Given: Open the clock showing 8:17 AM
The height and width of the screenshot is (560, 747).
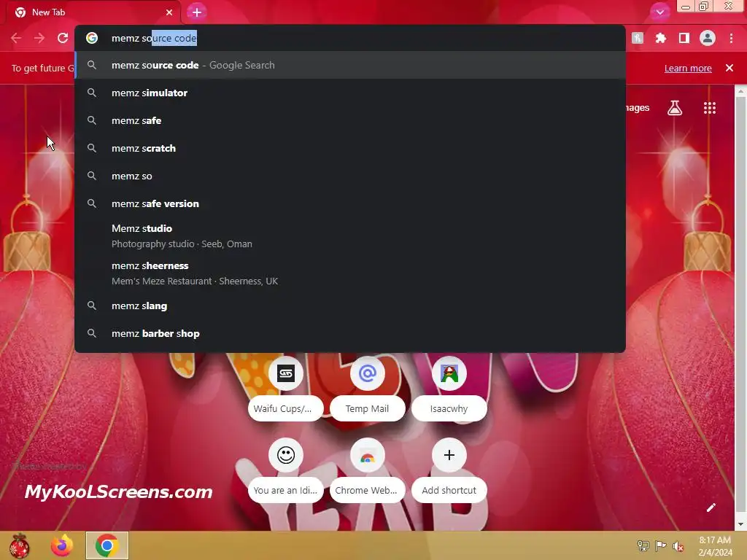Looking at the screenshot, I should pos(715,546).
